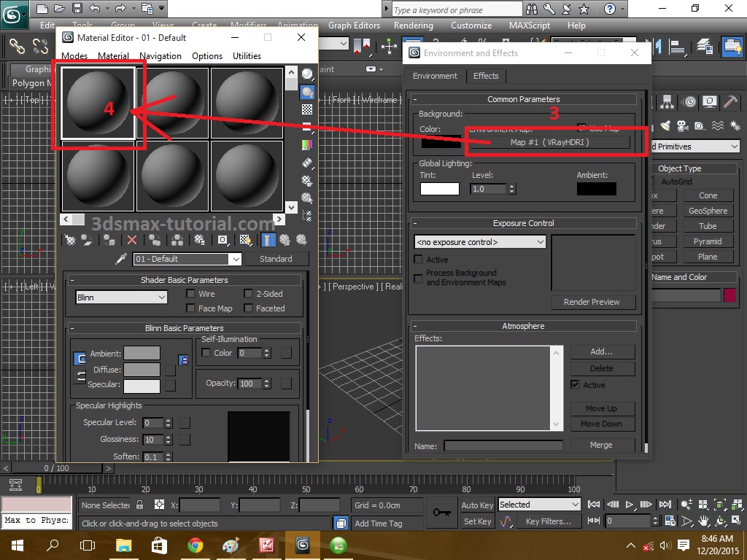Click Map #1 (VRayHDRI) environment map button
Viewport: 747px width, 560px height.
(x=549, y=142)
